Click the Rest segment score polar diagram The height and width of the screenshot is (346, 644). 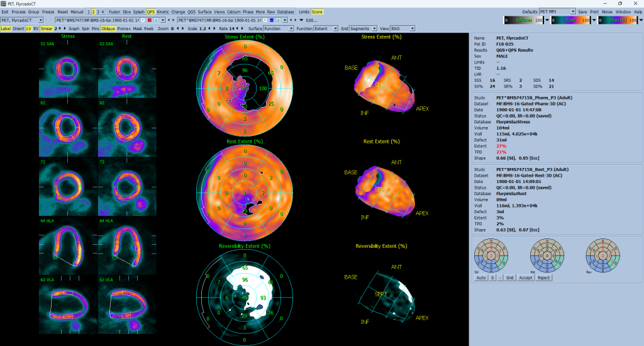coord(547,255)
